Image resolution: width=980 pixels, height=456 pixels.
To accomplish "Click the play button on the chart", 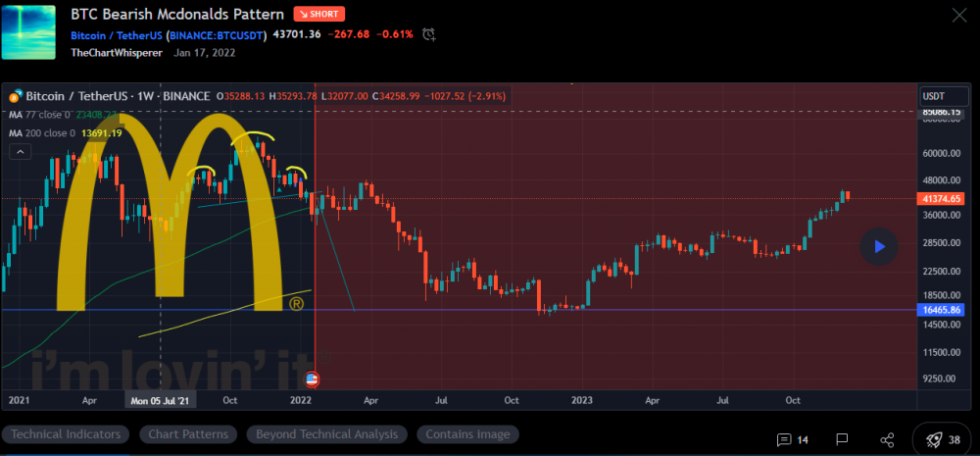I will tap(879, 246).
